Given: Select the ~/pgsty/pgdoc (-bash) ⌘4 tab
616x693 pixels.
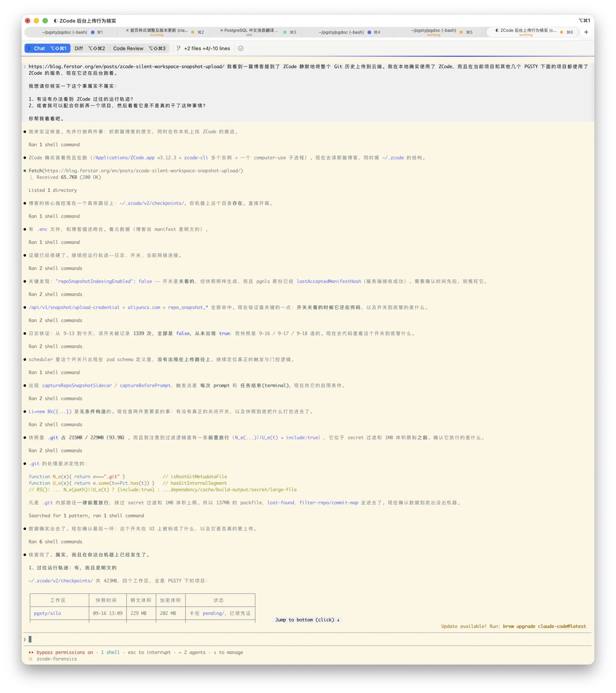Looking at the screenshot, I should pos(349,32).
